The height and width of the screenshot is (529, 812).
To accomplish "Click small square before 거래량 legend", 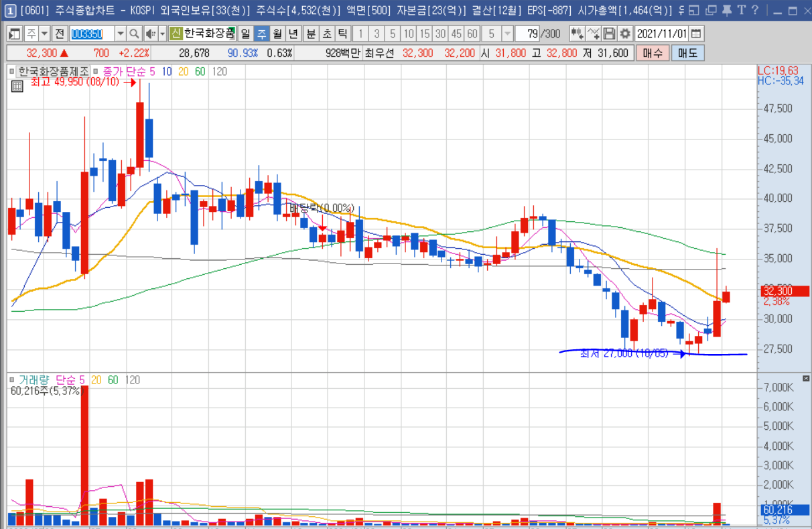I will pos(12,380).
